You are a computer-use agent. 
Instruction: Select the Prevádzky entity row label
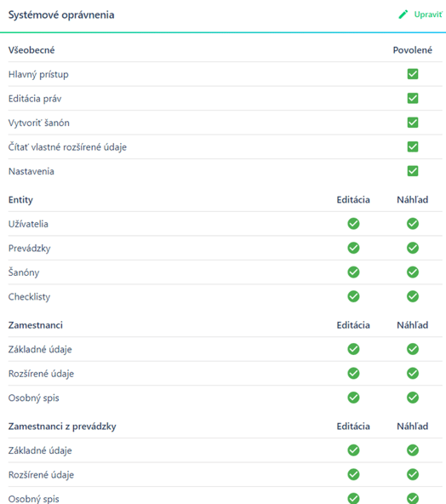(29, 248)
